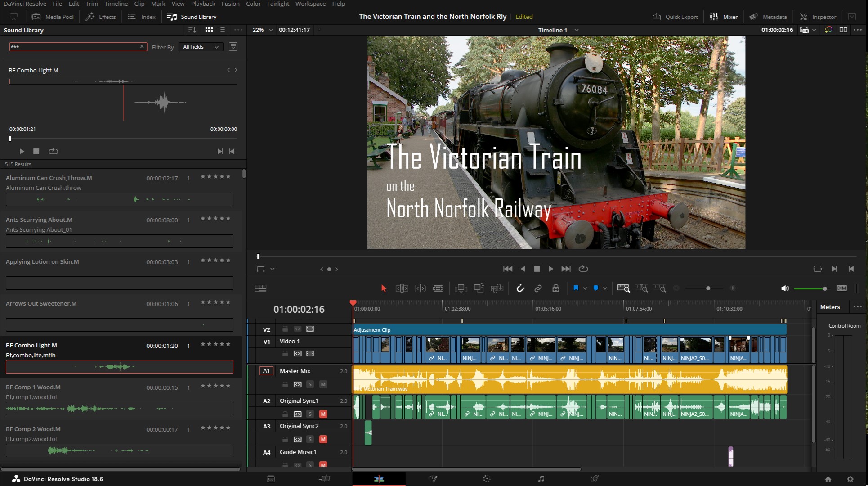The image size is (868, 486).
Task: Solo the Original Sync1 track
Action: pos(310,414)
